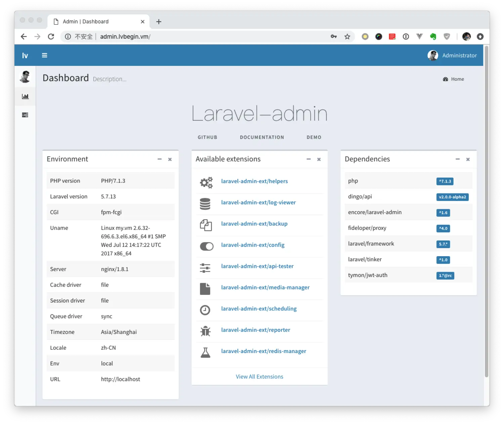Open the DOCUMENTATION link
Screen dimensions: 504x424
pyautogui.click(x=262, y=137)
